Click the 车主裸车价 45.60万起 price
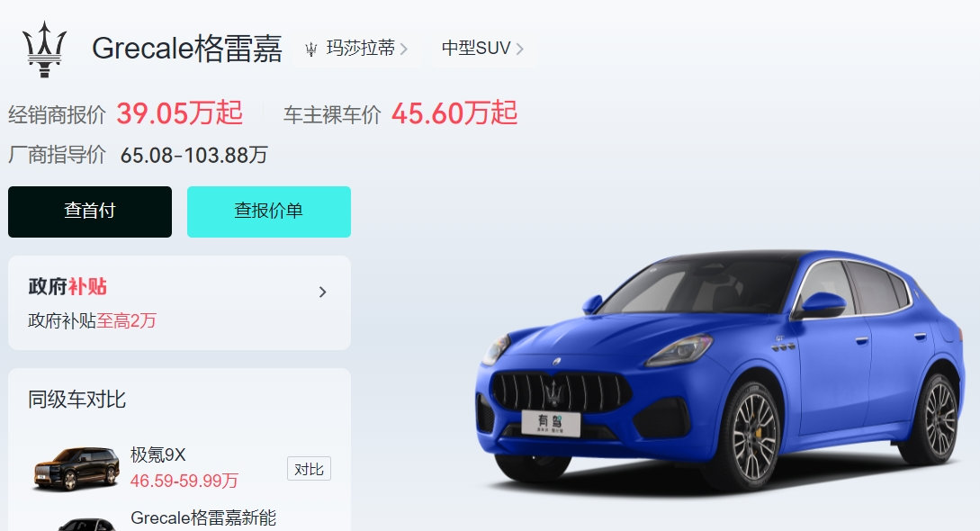980x531 pixels. click(x=454, y=113)
